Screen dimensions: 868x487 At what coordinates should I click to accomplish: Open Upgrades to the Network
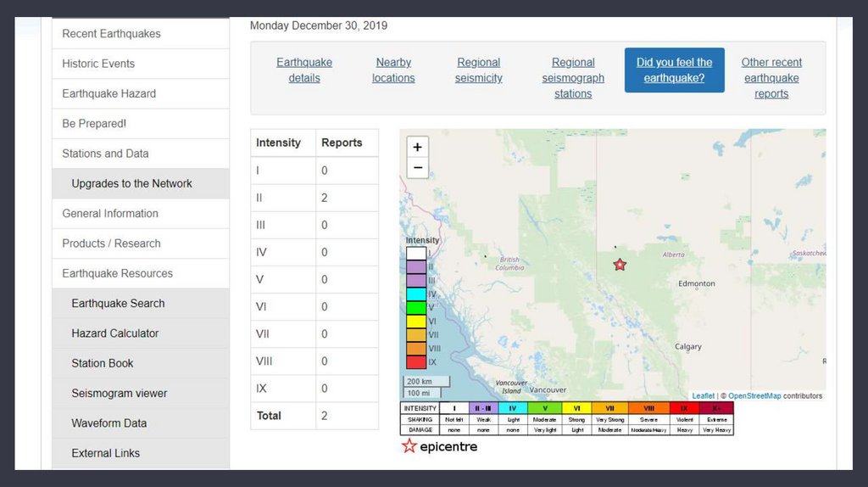(131, 183)
